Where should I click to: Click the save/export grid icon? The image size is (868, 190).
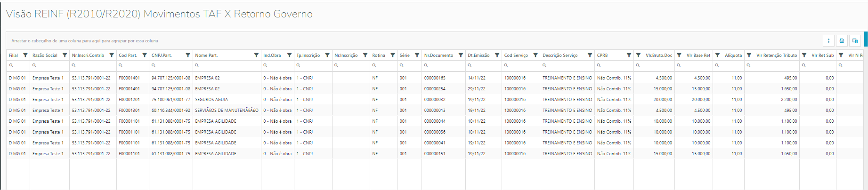click(x=842, y=41)
